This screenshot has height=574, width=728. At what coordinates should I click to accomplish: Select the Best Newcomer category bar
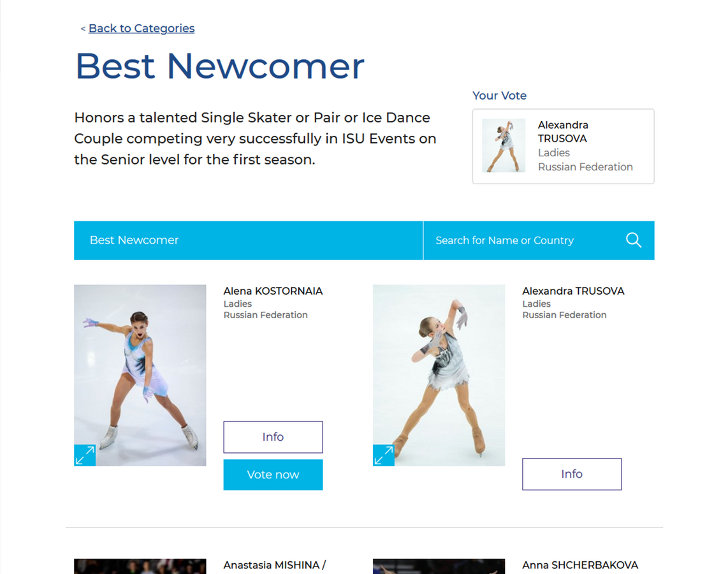[249, 240]
